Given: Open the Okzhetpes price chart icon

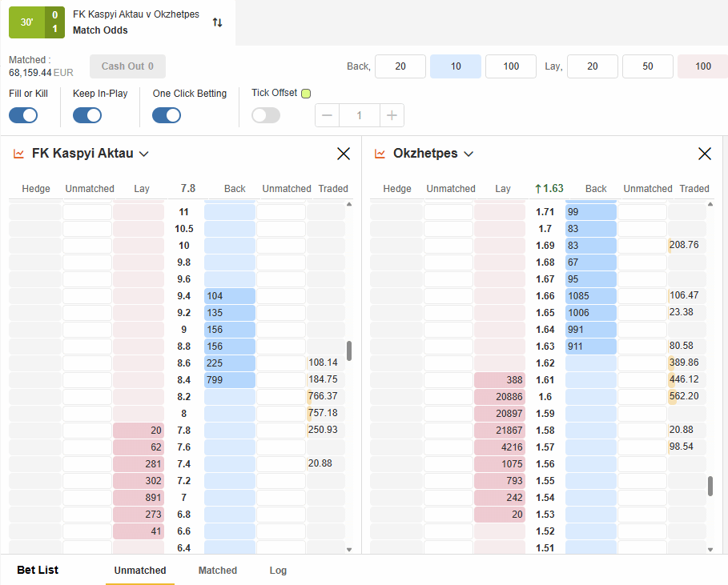Looking at the screenshot, I should tap(380, 154).
